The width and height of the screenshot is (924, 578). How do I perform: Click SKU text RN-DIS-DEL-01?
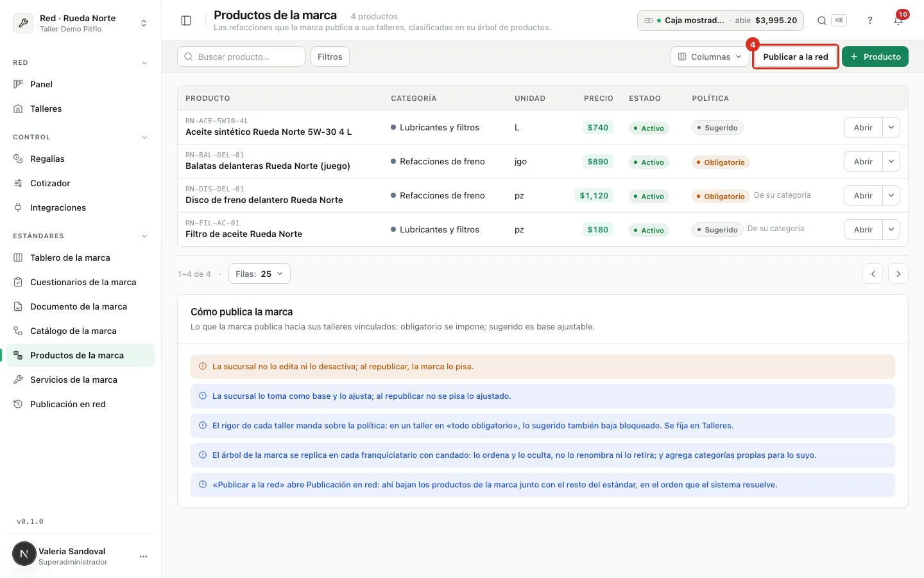(x=214, y=189)
